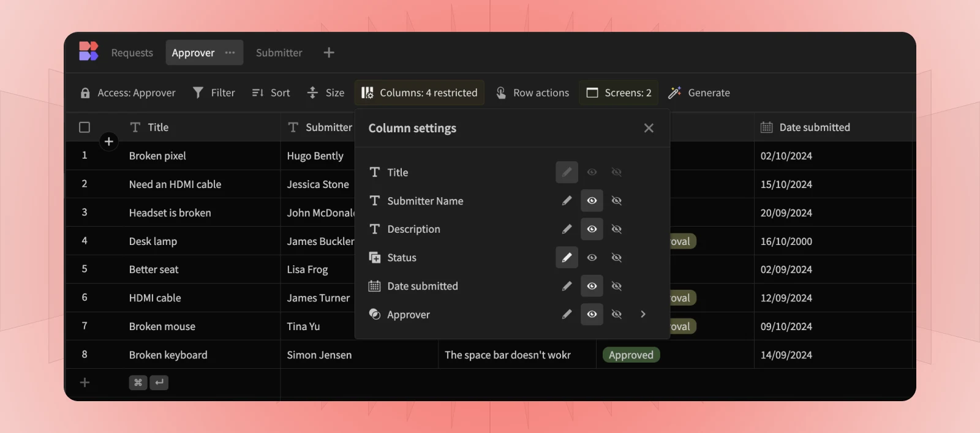Select the 'The space bar doesn't wokr' cell
This screenshot has height=433, width=980.
pos(517,355)
